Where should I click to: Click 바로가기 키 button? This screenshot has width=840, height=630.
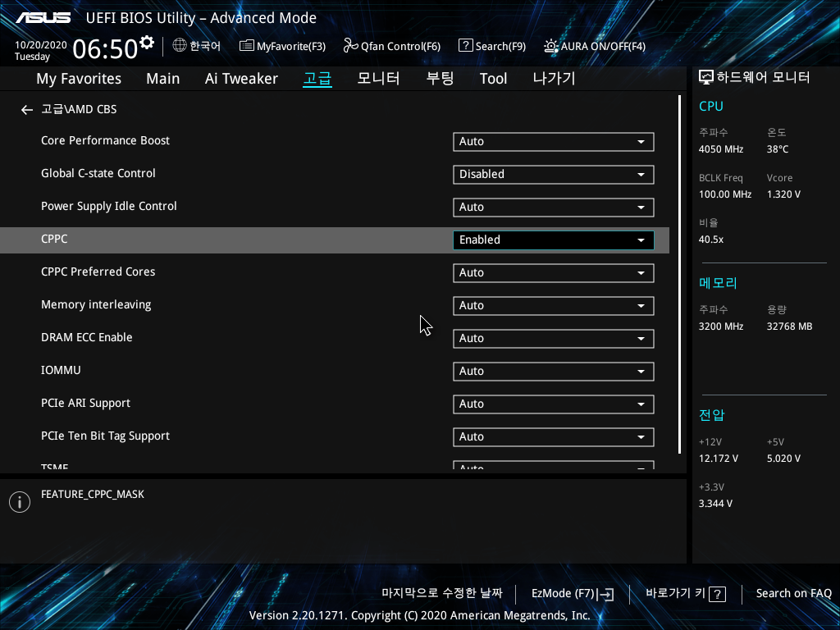(x=686, y=594)
